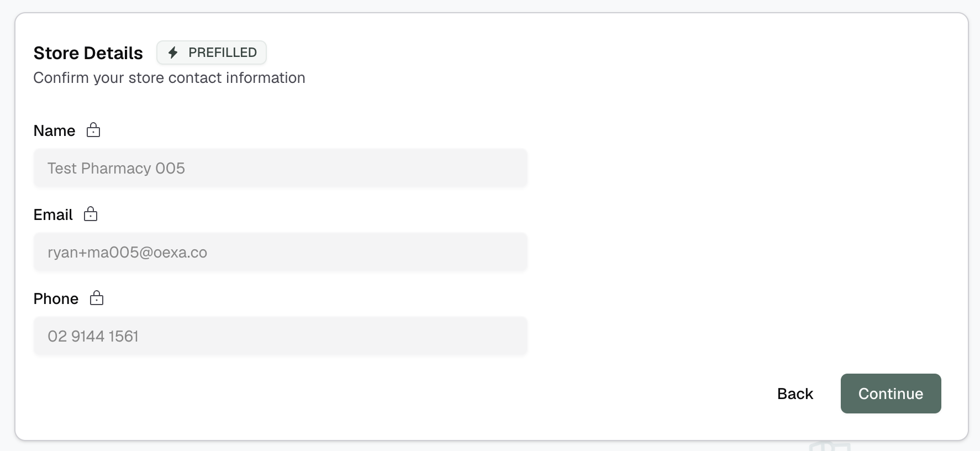Click the Name field label
The width and height of the screenshot is (980, 451).
54,131
